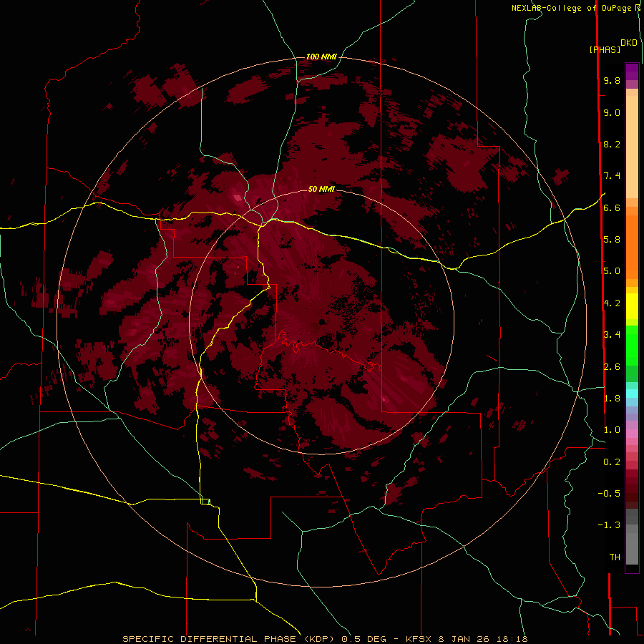Viewport: 644px width, 644px height.
Task: Click the 5.8 legend value
Action: pos(612,240)
